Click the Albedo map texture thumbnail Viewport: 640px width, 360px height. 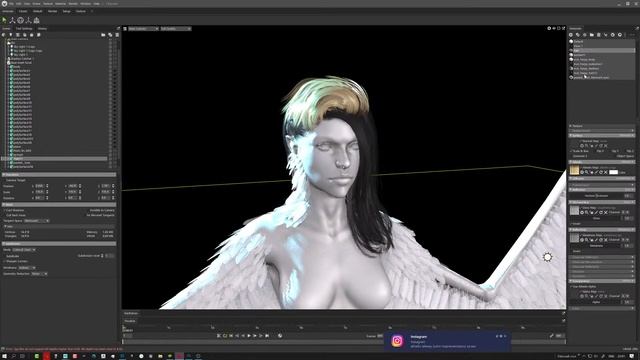coord(574,170)
